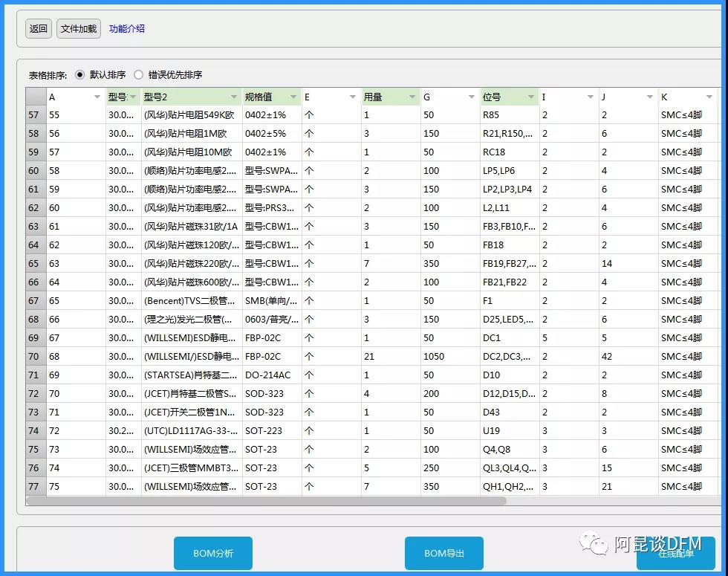The height and width of the screenshot is (576, 728).
Task: Open the 规格值 column filter dropdown
Action: (293, 97)
